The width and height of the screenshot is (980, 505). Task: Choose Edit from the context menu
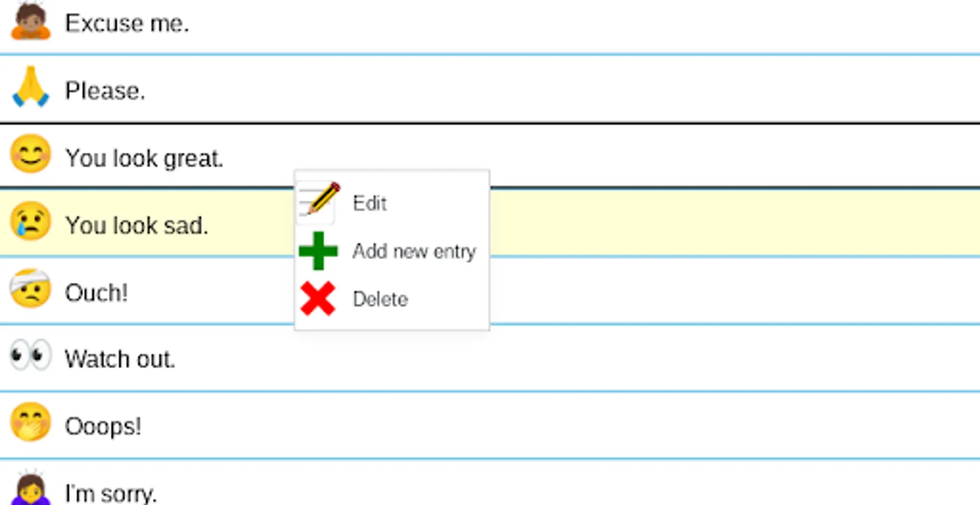370,203
